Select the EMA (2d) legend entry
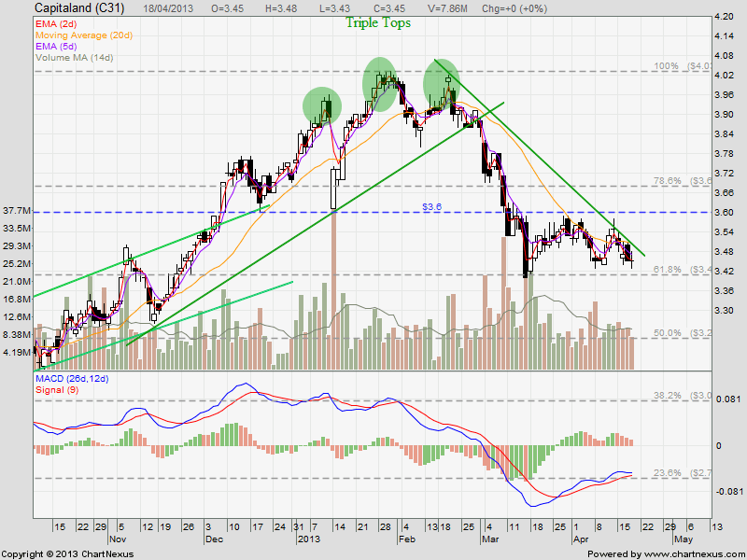Image resolution: width=747 pixels, height=560 pixels. click(x=56, y=24)
